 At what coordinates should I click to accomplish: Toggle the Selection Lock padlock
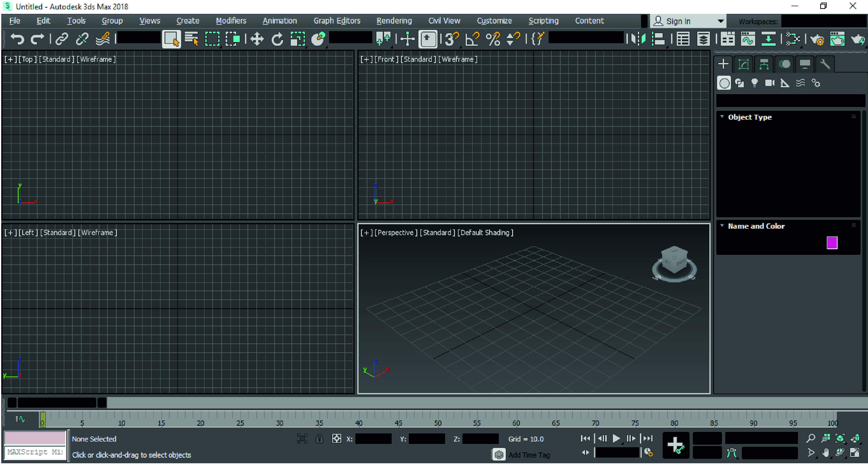[319, 438]
